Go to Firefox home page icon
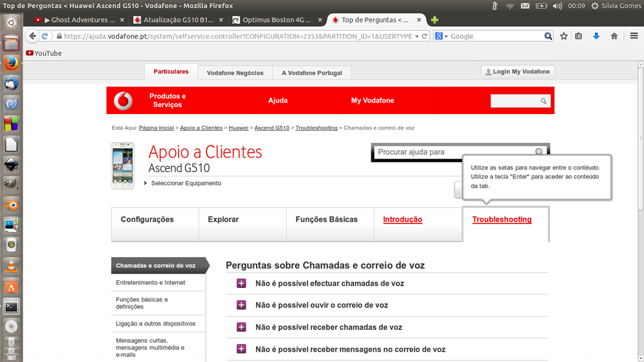This screenshot has height=362, width=644. tap(614, 36)
